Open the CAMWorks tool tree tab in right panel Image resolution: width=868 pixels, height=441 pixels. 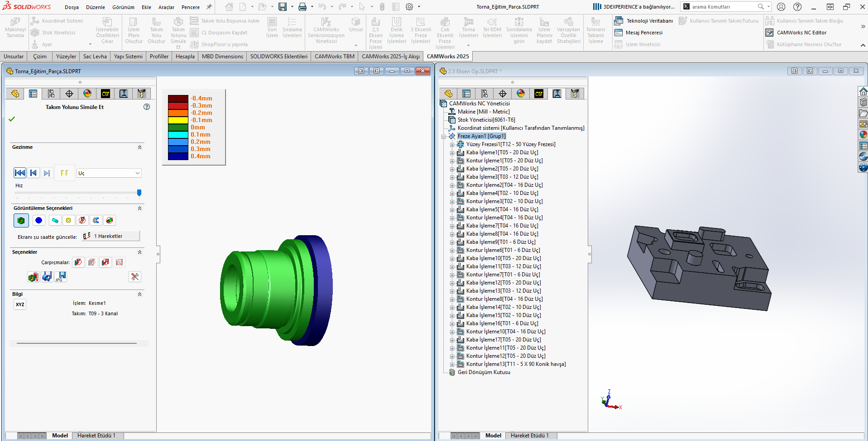point(575,94)
